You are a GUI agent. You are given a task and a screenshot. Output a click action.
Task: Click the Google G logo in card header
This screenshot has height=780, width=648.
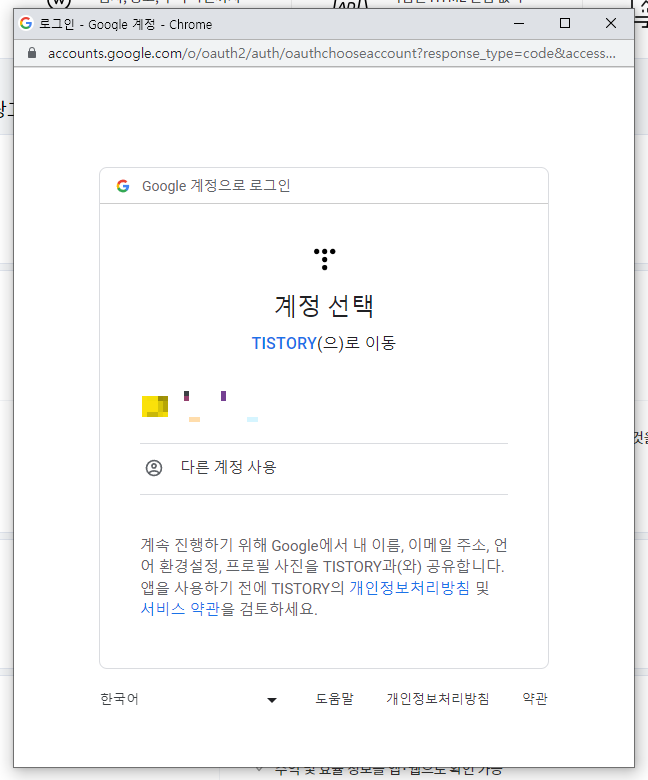pyautogui.click(x=123, y=186)
